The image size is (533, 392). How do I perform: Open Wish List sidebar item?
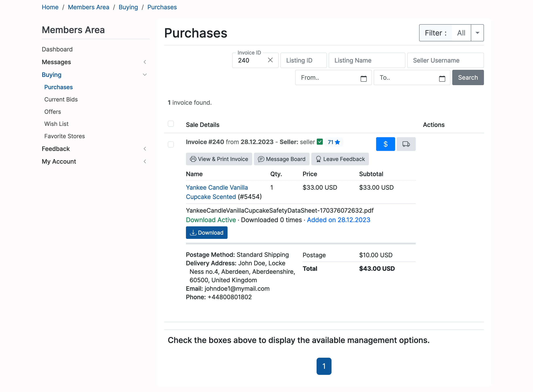tap(56, 124)
